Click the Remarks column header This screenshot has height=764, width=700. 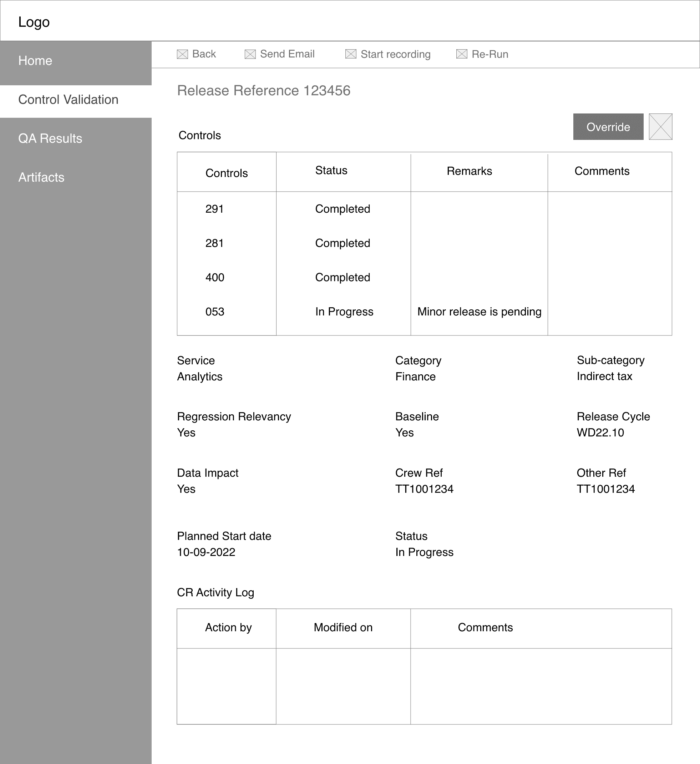click(x=469, y=171)
